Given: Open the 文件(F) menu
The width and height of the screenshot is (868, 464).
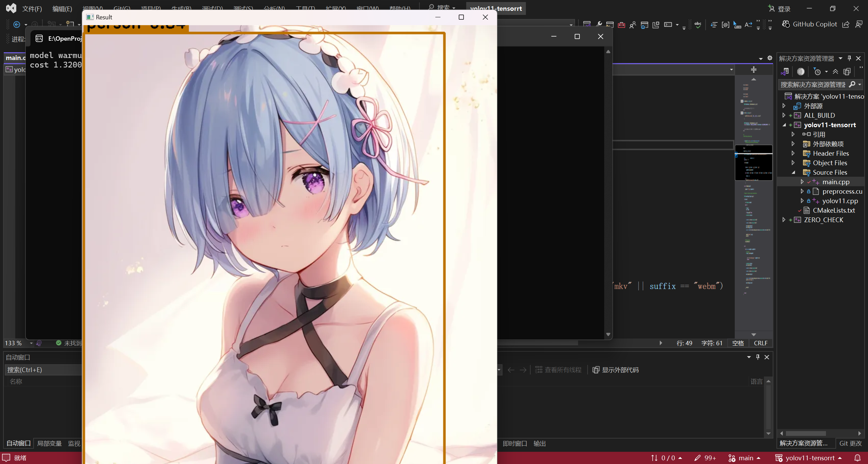Looking at the screenshot, I should pyautogui.click(x=32, y=9).
